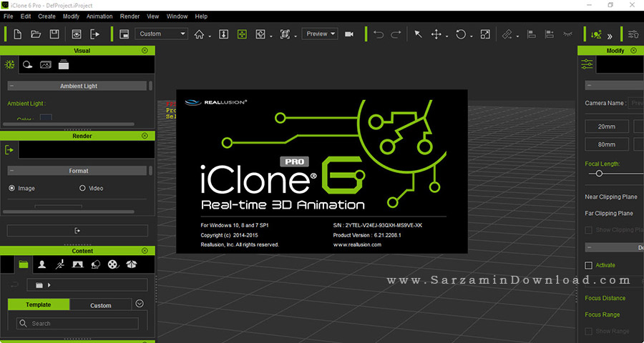Click the Visual panel horizontal scrollbar
The height and width of the screenshot is (343, 644).
69,124
